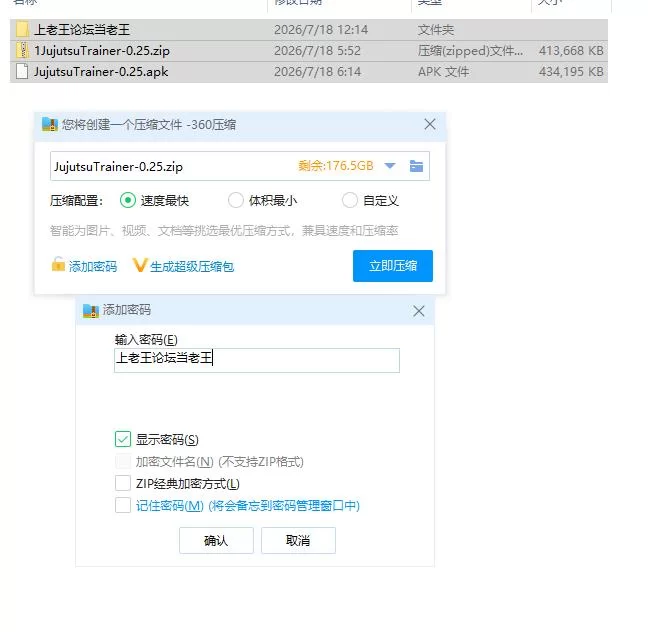Screen dimensions: 648x632
Task: Select the JujutsuTrainer-0.25.apk file name
Action: pos(101,72)
